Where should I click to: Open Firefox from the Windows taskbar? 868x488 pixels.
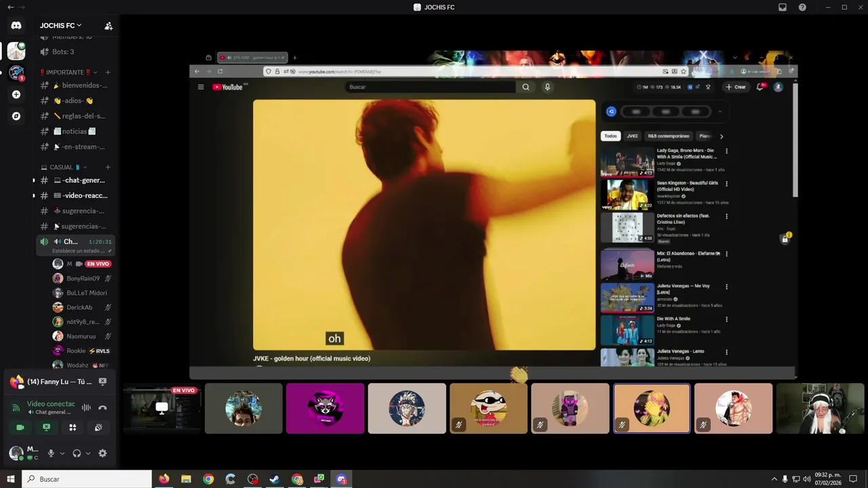(x=164, y=479)
